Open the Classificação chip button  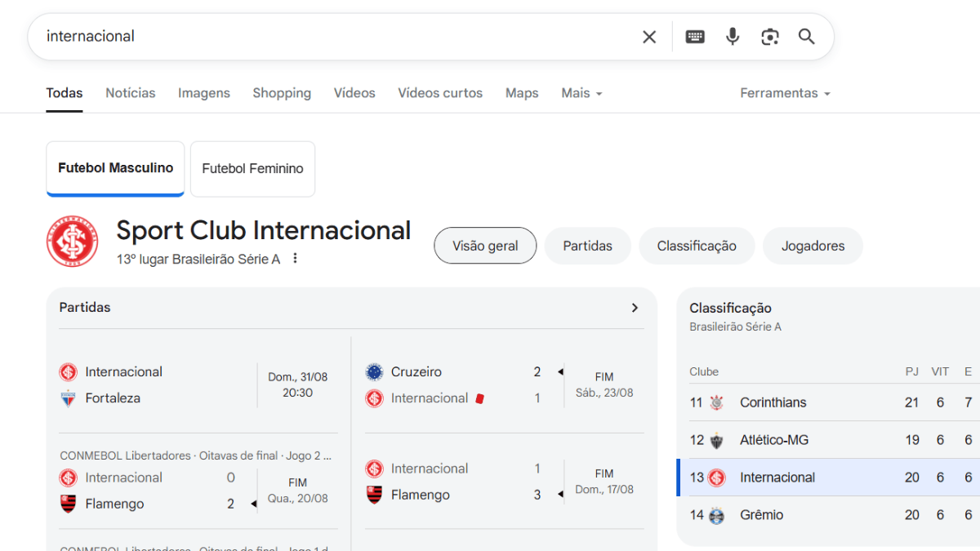(697, 246)
